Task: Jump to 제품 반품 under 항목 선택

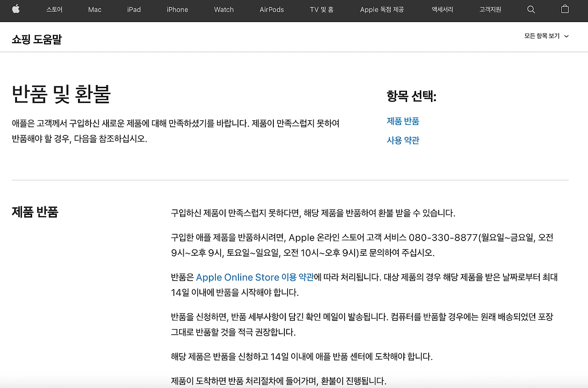Action: click(403, 121)
